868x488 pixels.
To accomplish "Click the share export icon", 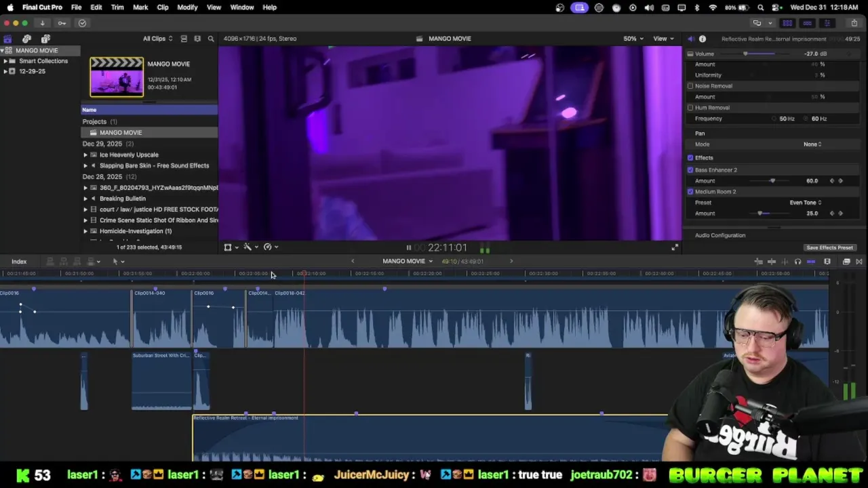I will click(x=854, y=23).
